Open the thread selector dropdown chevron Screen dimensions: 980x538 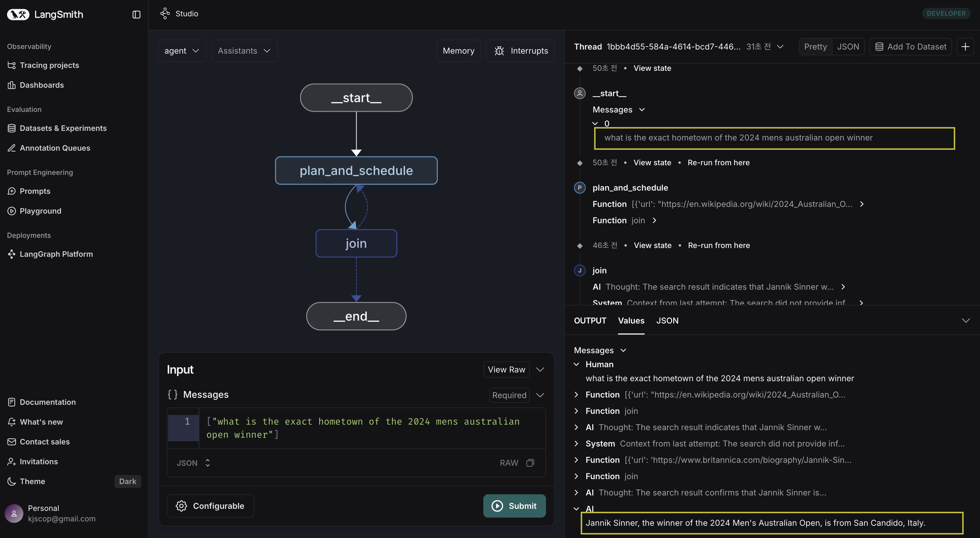(x=780, y=46)
